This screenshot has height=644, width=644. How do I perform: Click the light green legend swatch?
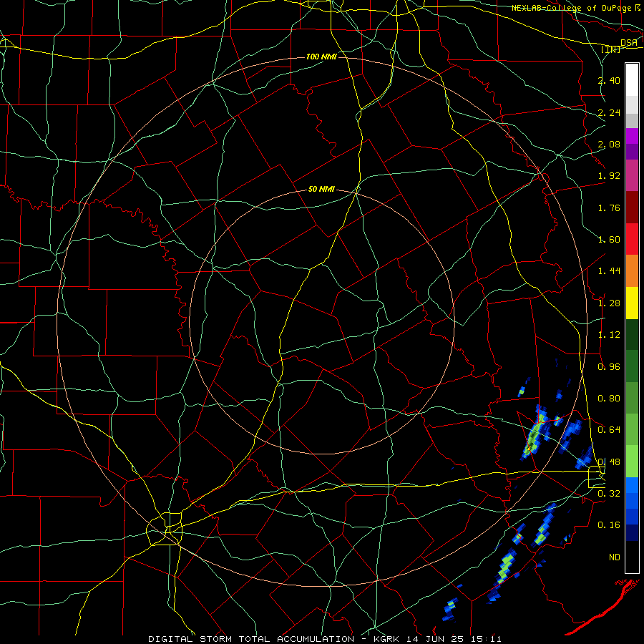[632, 462]
